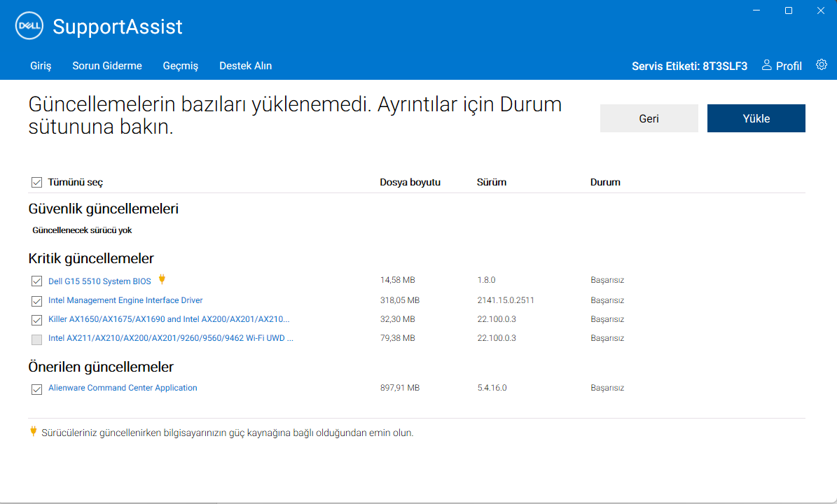Navigate to Destek Alın
Viewport: 837px width, 504px height.
click(x=245, y=65)
